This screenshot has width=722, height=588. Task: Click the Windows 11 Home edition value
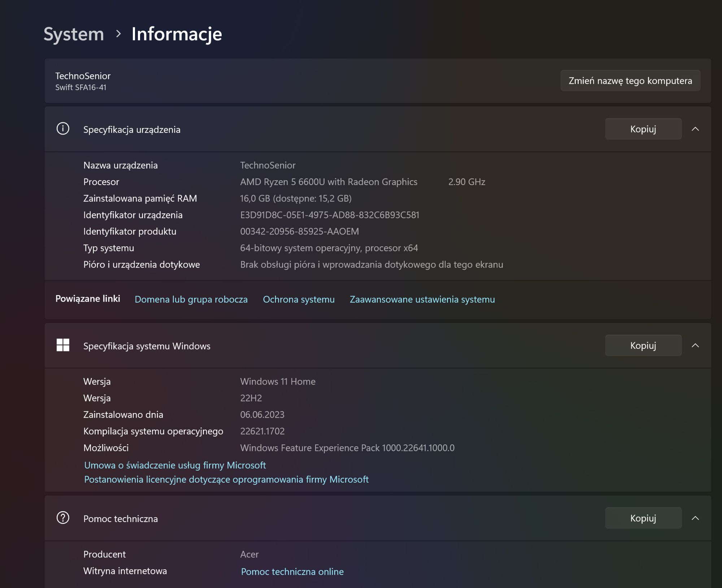tap(278, 382)
